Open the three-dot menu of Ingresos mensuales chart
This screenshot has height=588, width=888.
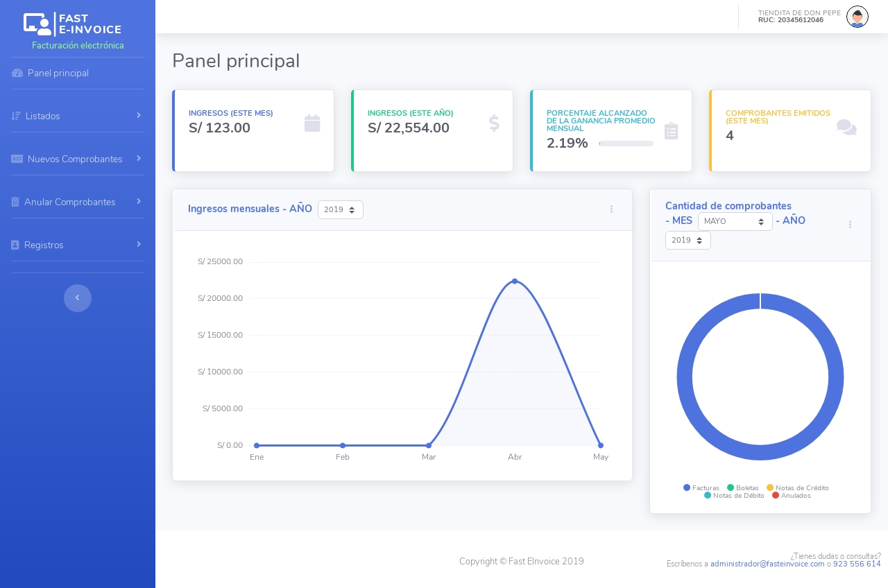click(611, 209)
